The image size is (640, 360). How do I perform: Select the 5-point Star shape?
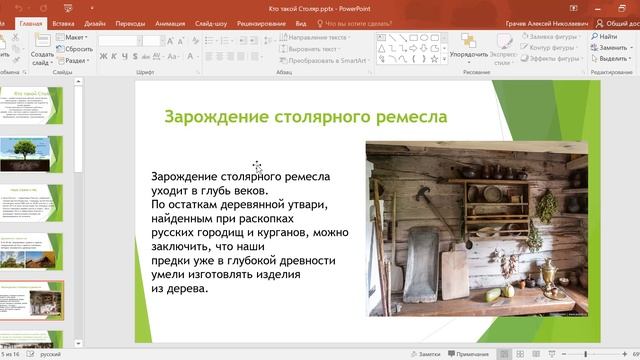(435, 59)
